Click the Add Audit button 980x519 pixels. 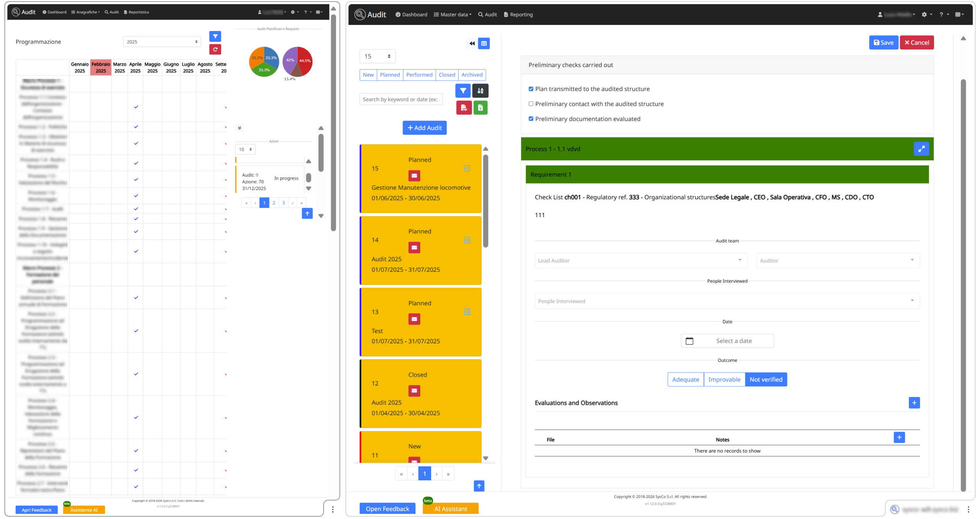tap(425, 128)
